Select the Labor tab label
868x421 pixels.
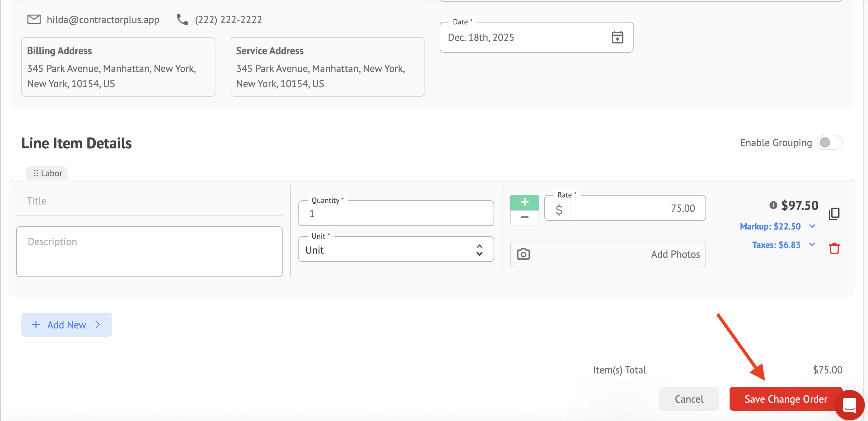[47, 173]
